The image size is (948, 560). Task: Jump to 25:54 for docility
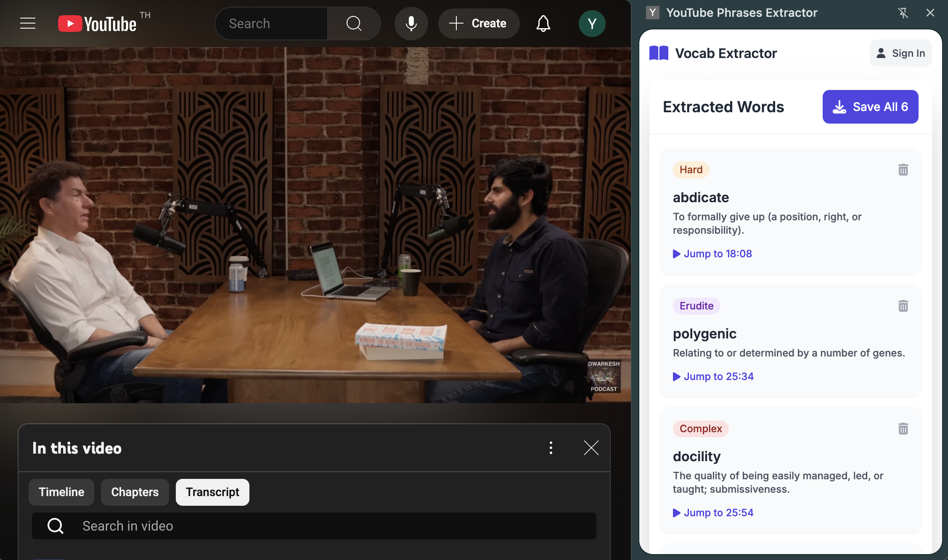pyautogui.click(x=713, y=513)
